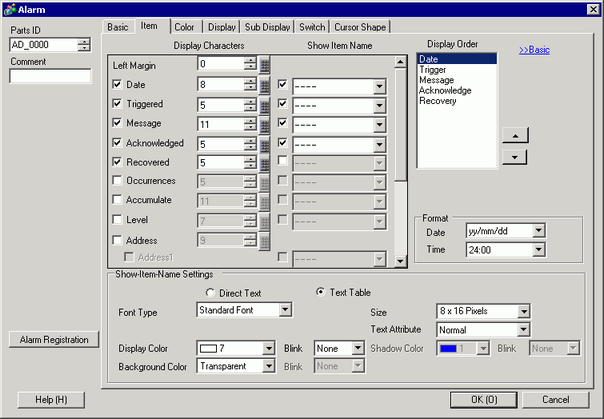Screen dimensions: 604x419
Task: Open the Text Attribute dropdown
Action: coord(522,329)
